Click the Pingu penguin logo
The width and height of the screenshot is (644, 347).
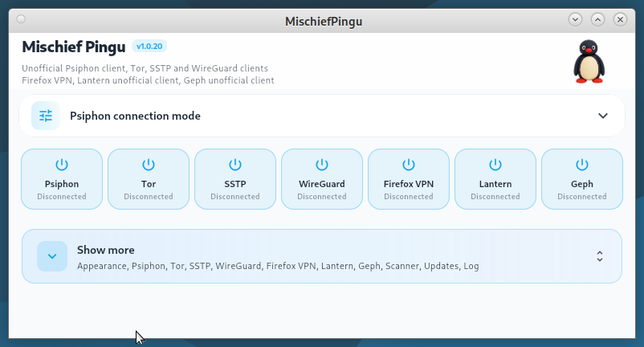(x=589, y=62)
